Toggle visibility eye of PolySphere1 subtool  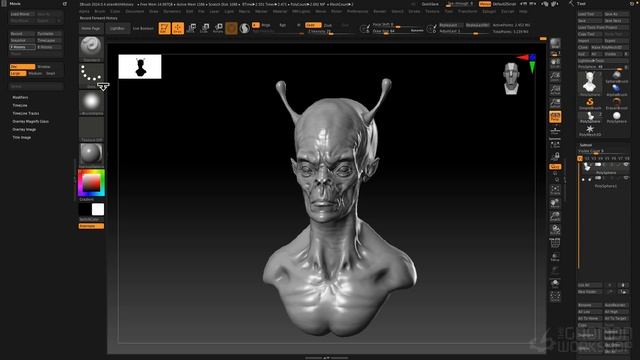(x=626, y=178)
